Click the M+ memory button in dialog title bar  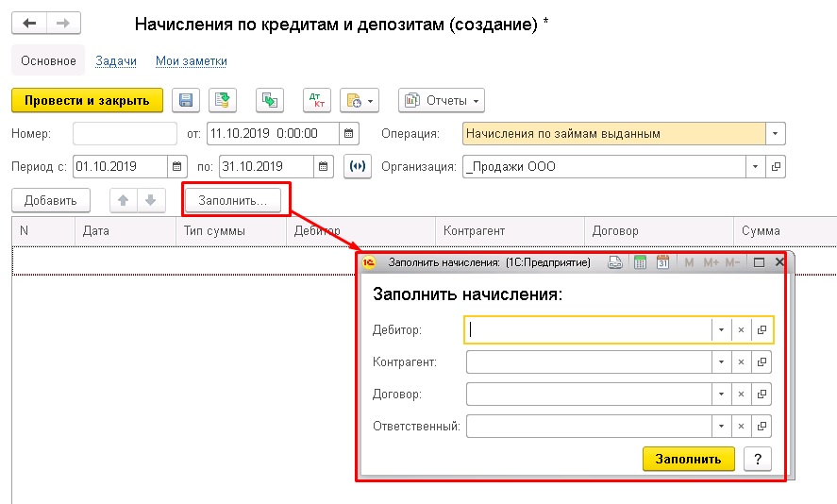711,262
